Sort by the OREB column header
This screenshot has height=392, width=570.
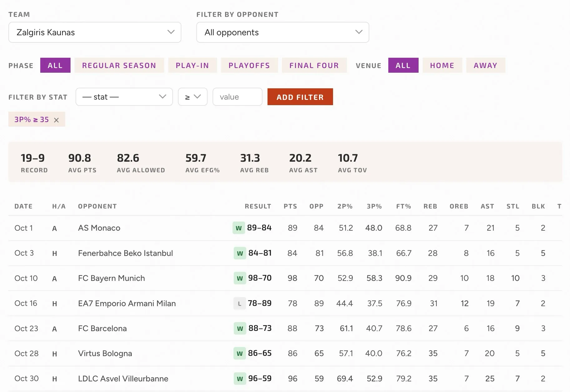pos(459,206)
